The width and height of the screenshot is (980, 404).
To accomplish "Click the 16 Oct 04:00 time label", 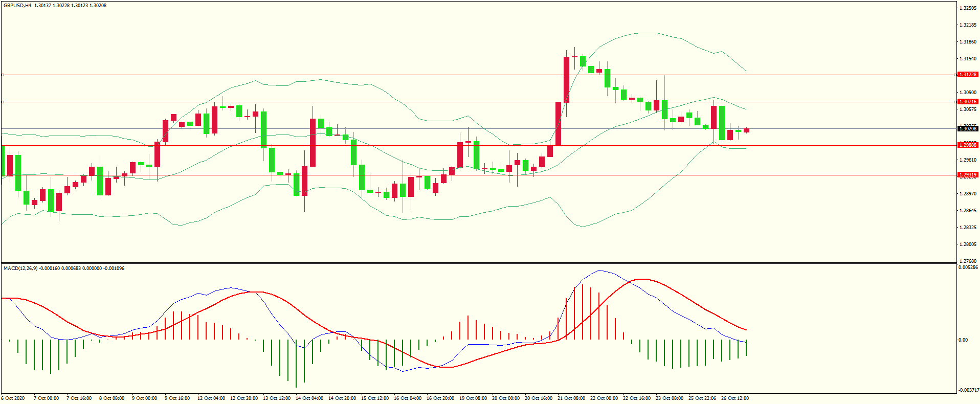I will coord(408,398).
